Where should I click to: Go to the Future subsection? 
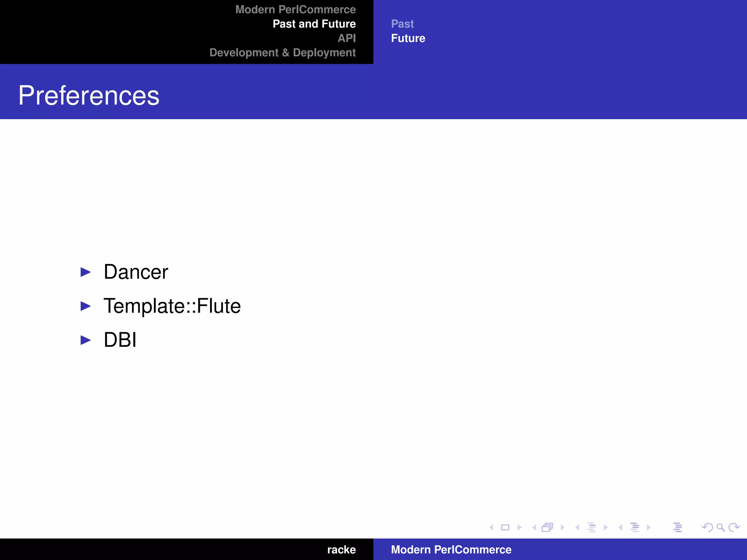tap(408, 38)
